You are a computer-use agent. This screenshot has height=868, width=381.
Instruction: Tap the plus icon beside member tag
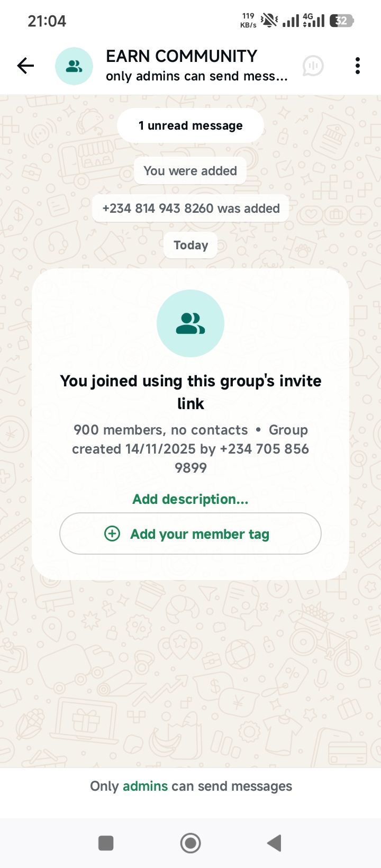pos(112,534)
